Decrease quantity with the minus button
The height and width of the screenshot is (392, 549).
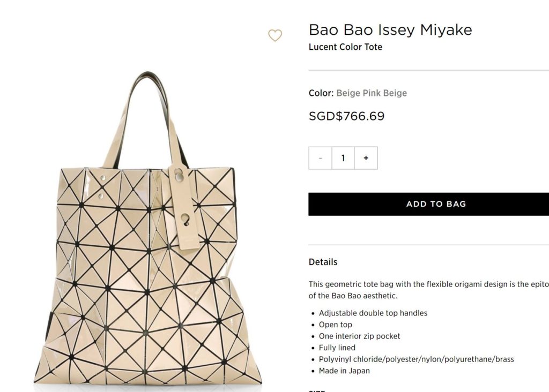[x=320, y=158]
